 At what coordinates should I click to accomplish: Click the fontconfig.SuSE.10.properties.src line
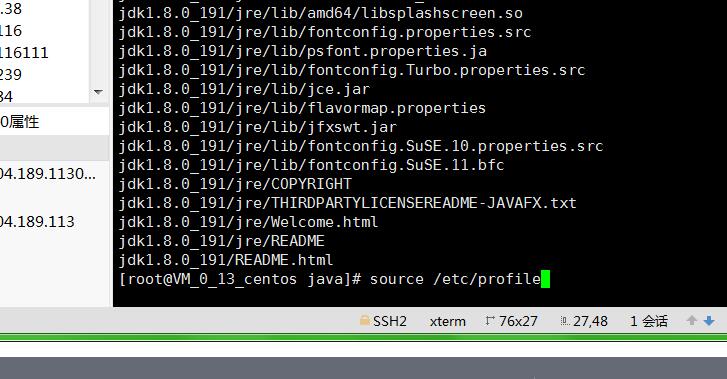coord(361,146)
